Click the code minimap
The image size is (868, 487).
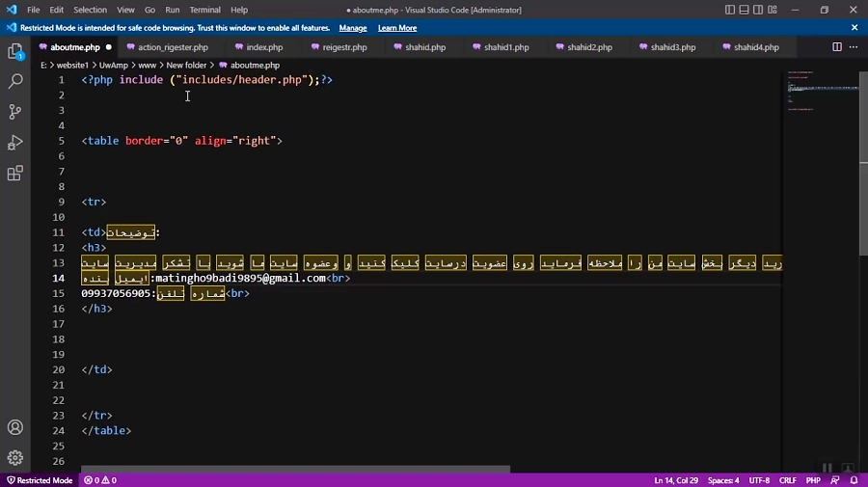tap(822, 92)
